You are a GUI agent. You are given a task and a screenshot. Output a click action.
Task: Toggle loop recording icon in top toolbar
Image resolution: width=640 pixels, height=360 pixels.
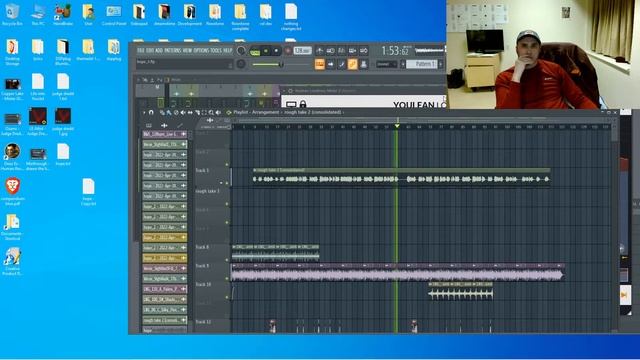[364, 51]
